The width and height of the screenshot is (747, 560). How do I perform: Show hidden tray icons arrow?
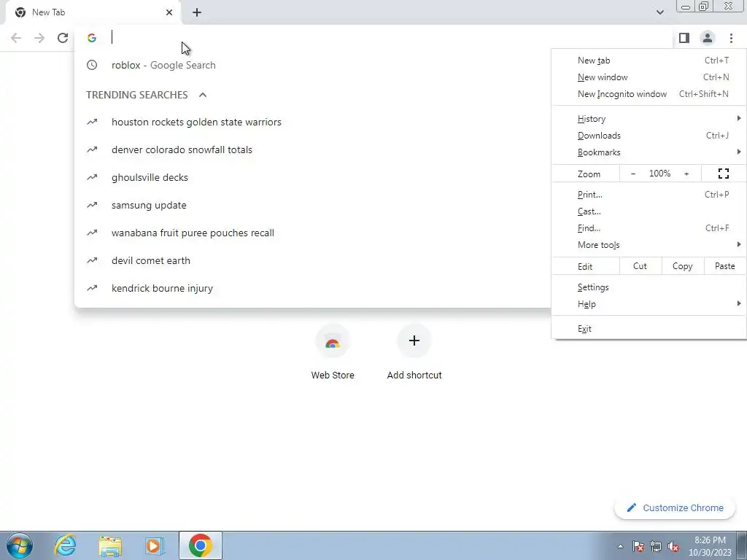[620, 546]
